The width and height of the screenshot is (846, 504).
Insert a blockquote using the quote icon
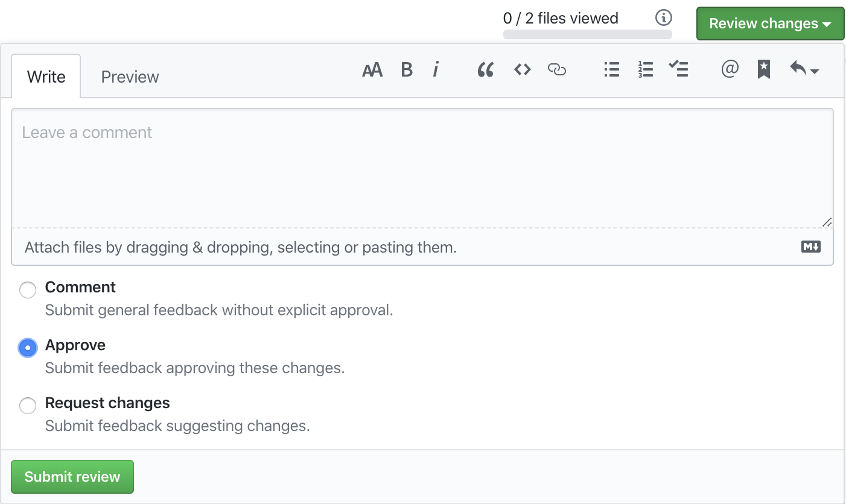(x=485, y=69)
